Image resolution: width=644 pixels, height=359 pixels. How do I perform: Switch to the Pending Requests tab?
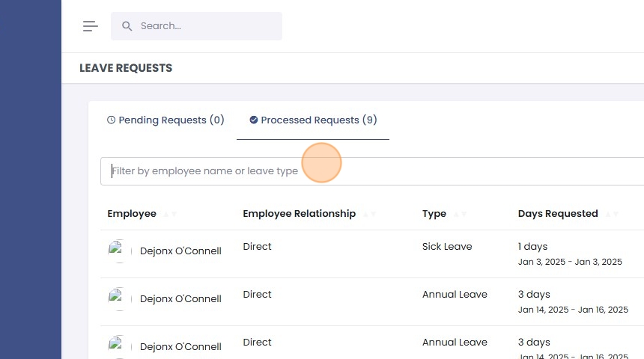coord(166,120)
